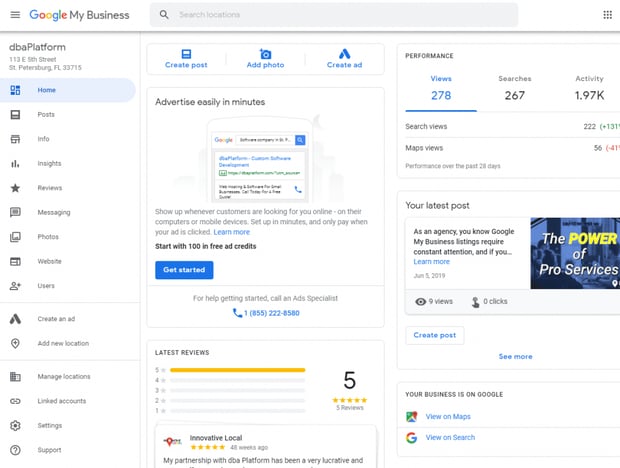Open the Google apps grid
The image size is (620, 468).
[607, 15]
